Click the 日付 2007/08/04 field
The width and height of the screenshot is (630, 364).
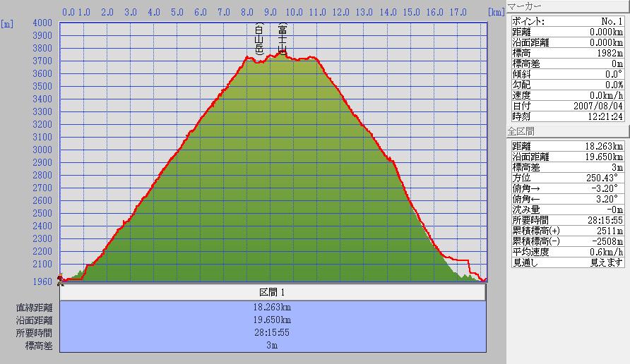tap(567, 106)
